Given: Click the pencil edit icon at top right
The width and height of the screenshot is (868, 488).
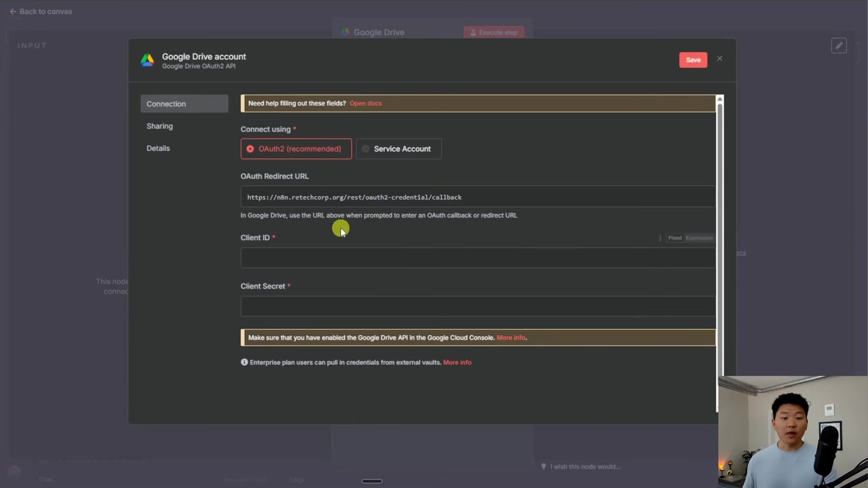Looking at the screenshot, I should click(x=839, y=46).
